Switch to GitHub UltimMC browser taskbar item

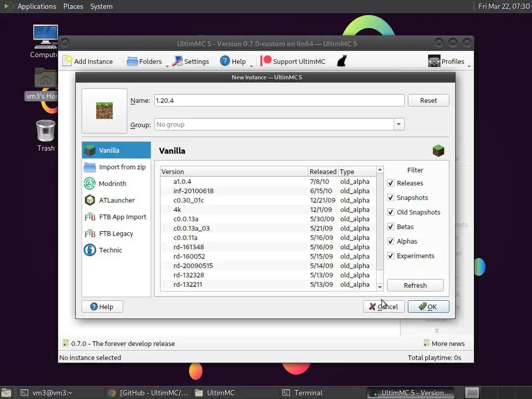click(148, 393)
